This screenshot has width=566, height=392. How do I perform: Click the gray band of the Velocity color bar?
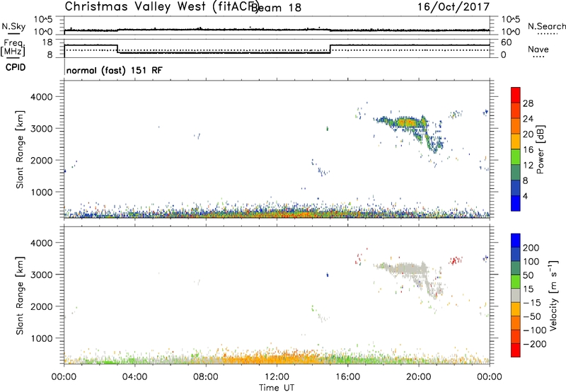coord(516,295)
